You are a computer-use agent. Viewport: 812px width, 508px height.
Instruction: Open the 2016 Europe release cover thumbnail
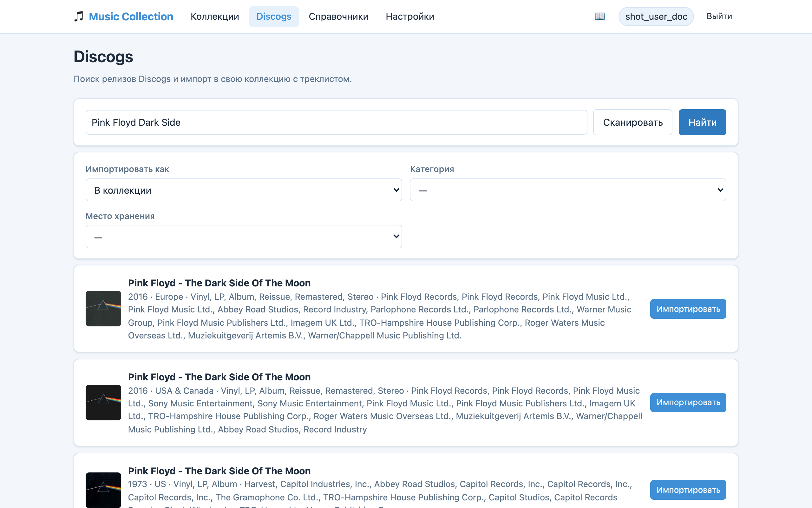pos(103,309)
